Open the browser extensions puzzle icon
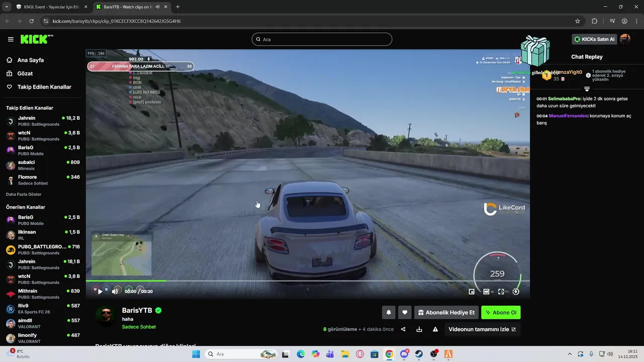Viewport: 644px width, 362px height. [594, 21]
